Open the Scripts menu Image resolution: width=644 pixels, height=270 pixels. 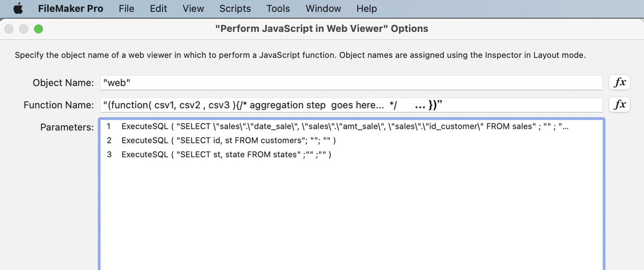tap(235, 9)
